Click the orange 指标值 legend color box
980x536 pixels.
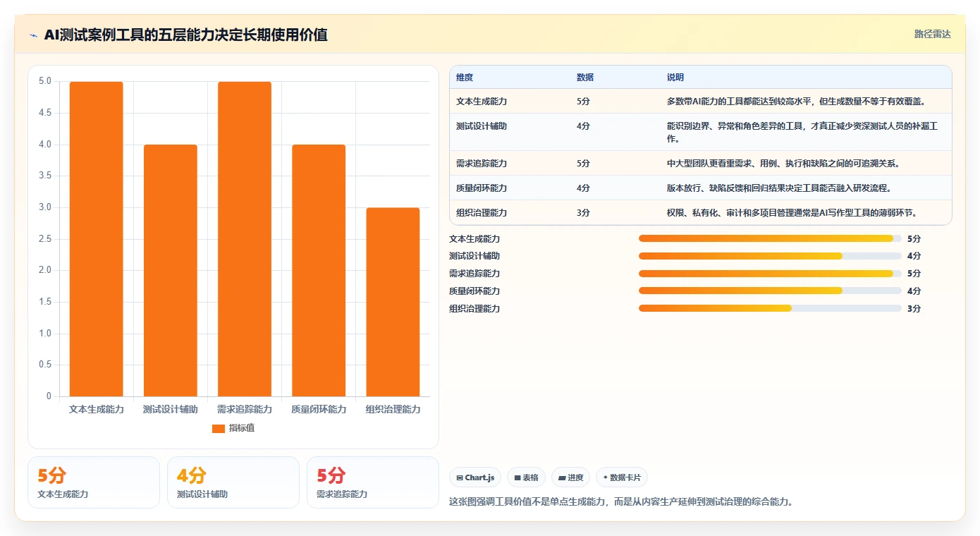(219, 429)
